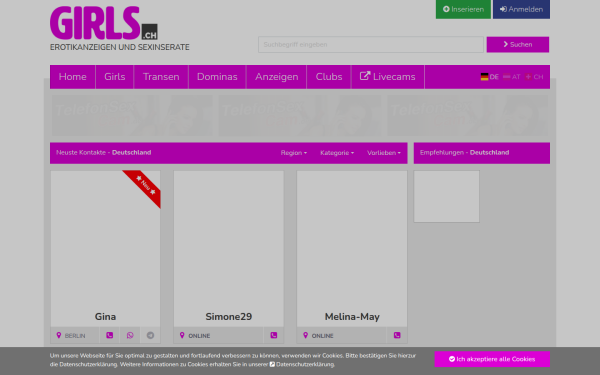Image resolution: width=600 pixels, height=375 pixels.
Task: Click the first TelefonSex banner
Action: 132,116
